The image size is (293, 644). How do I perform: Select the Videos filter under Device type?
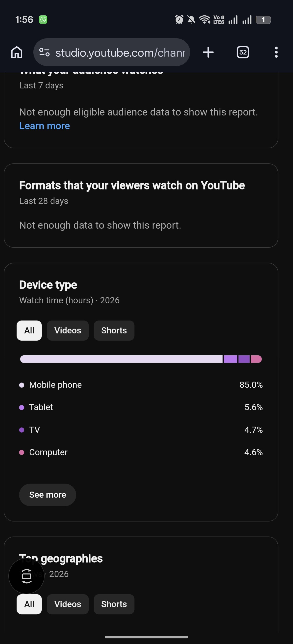point(68,330)
